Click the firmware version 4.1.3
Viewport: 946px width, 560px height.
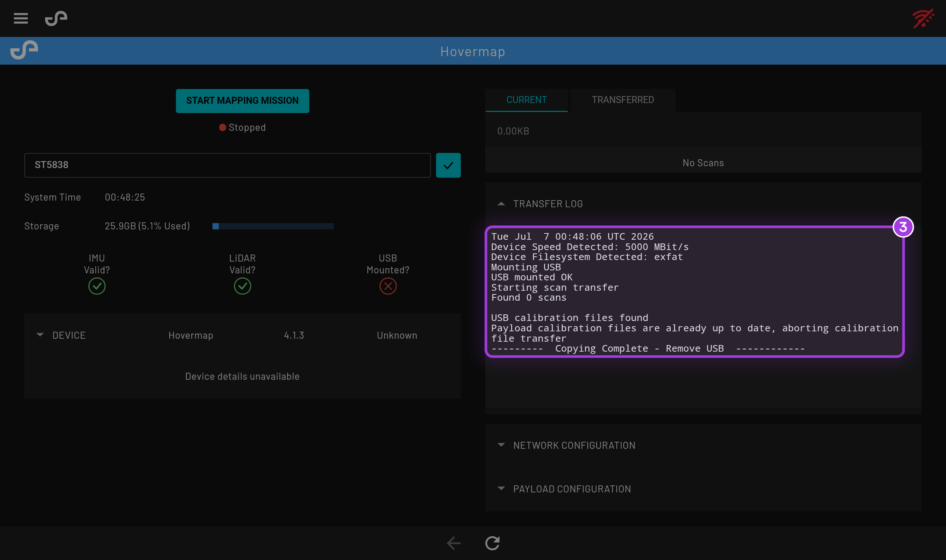(294, 335)
